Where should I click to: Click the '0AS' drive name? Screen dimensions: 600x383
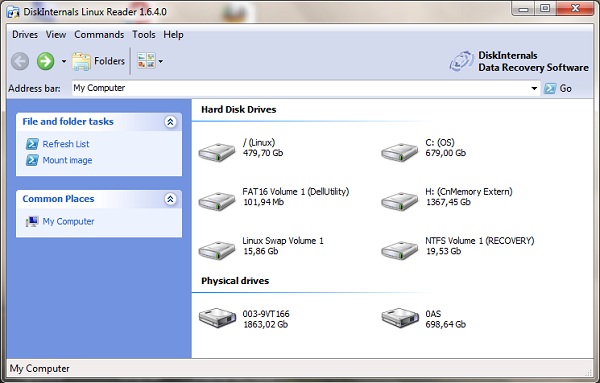pyautogui.click(x=433, y=314)
